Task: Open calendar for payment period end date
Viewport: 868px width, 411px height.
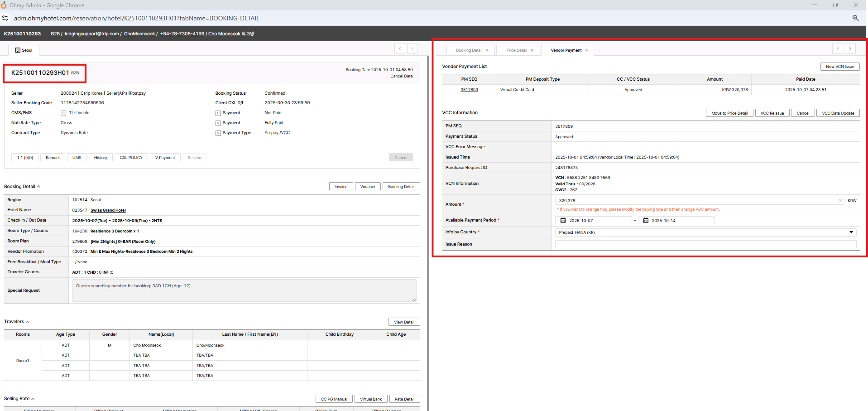Action: 646,221
